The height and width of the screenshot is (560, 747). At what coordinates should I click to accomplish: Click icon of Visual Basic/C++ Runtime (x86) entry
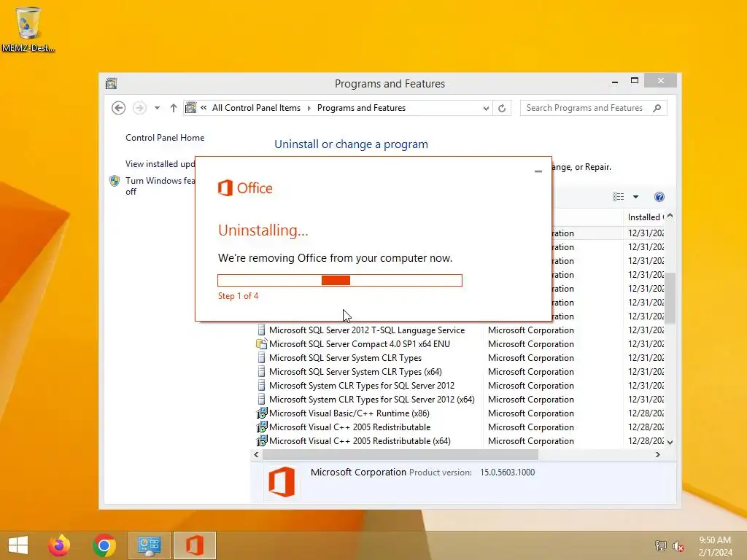(262, 413)
